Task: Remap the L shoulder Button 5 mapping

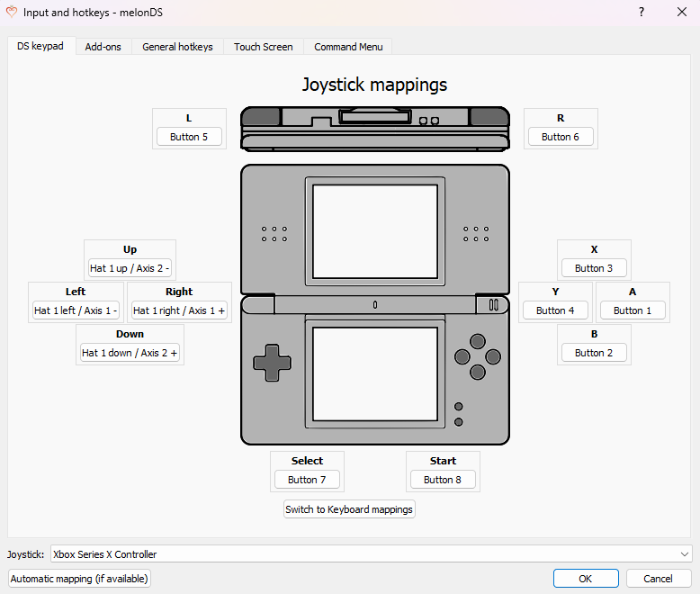Action: click(x=189, y=137)
